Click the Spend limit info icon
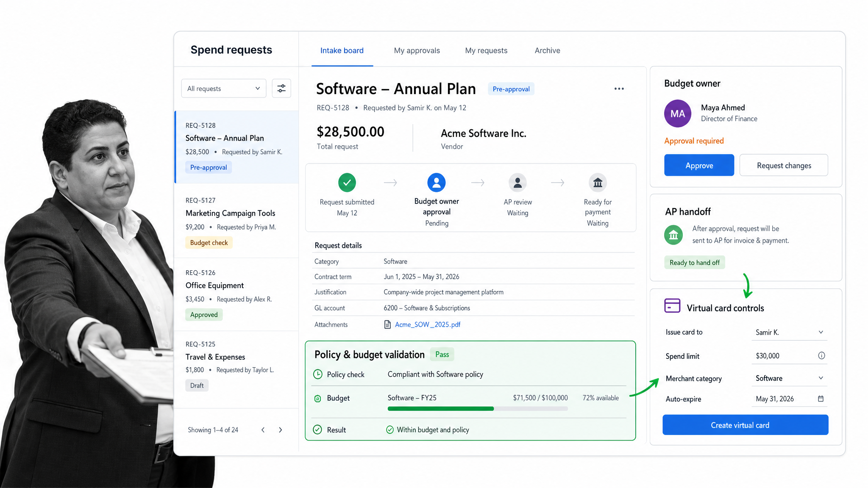This screenshot has width=868, height=488. coord(821,356)
